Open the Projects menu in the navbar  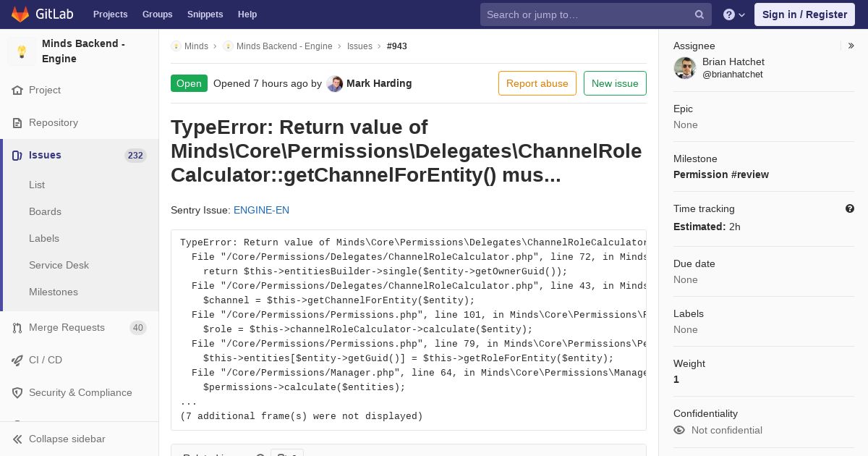point(111,14)
